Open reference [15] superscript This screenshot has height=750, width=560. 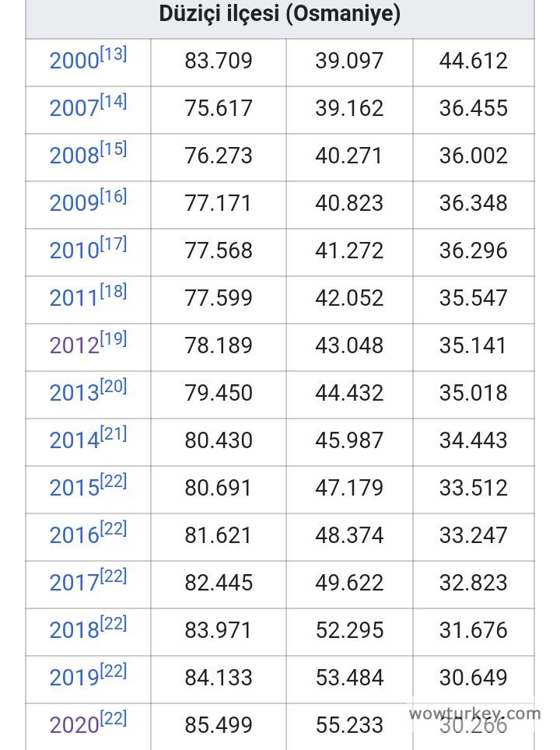(113, 149)
